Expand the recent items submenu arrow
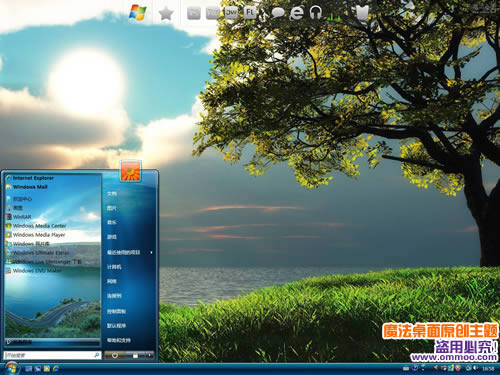 [151, 253]
